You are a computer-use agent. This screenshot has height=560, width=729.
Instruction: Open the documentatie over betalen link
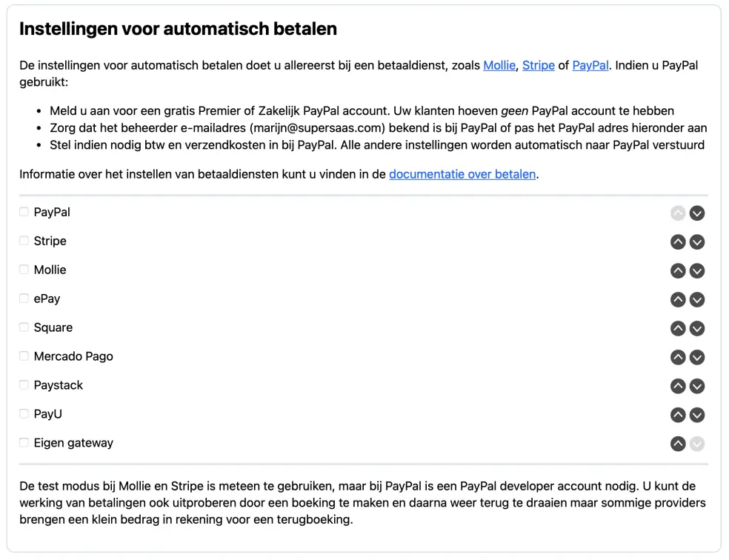462,174
